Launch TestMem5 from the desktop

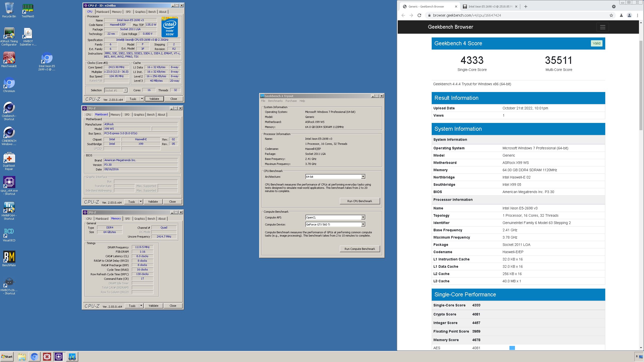(28, 10)
